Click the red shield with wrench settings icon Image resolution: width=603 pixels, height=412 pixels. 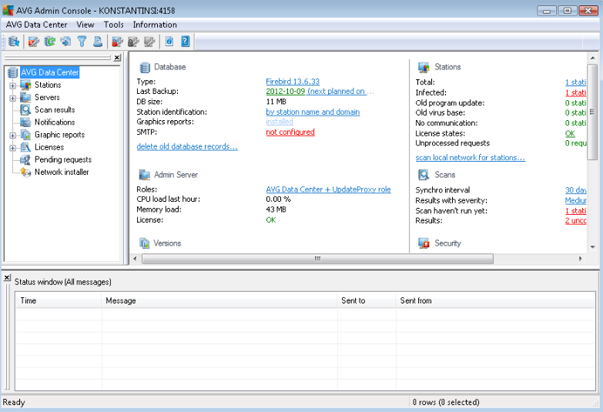tap(34, 41)
